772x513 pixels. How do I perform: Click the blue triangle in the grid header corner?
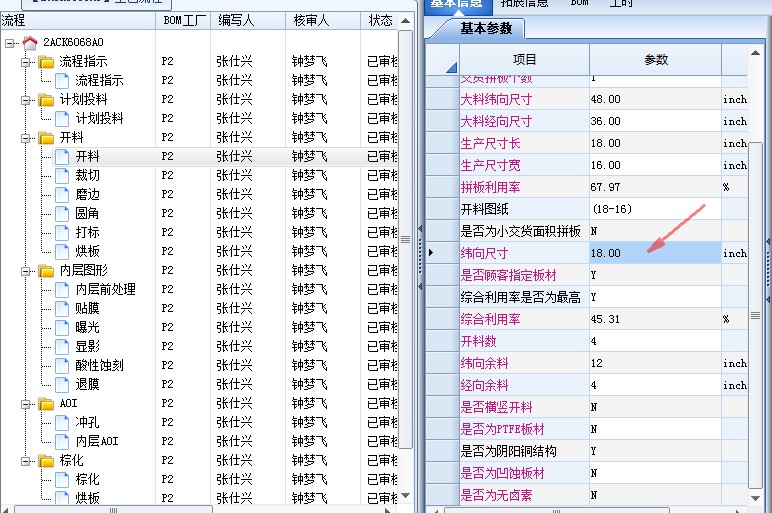[452, 67]
